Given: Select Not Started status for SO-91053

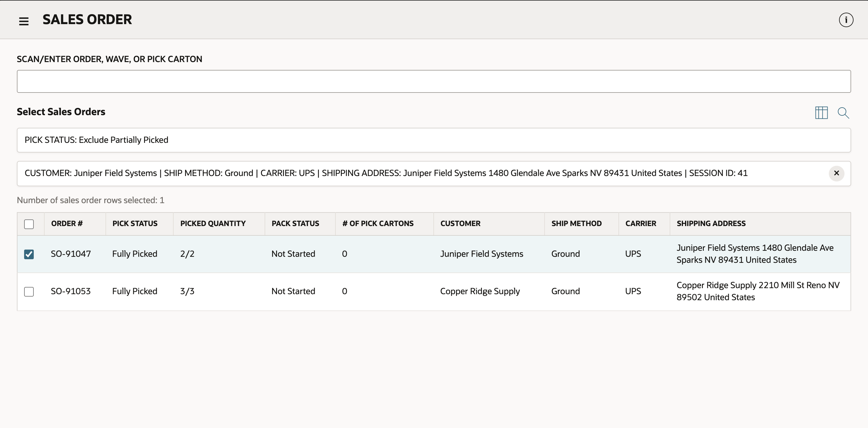Looking at the screenshot, I should click(x=293, y=291).
